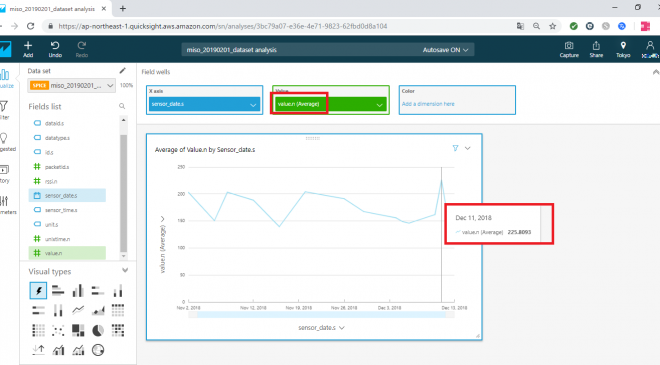This screenshot has width=660, height=365.
Task: Select the sensor_date.s field
Action: (67, 195)
